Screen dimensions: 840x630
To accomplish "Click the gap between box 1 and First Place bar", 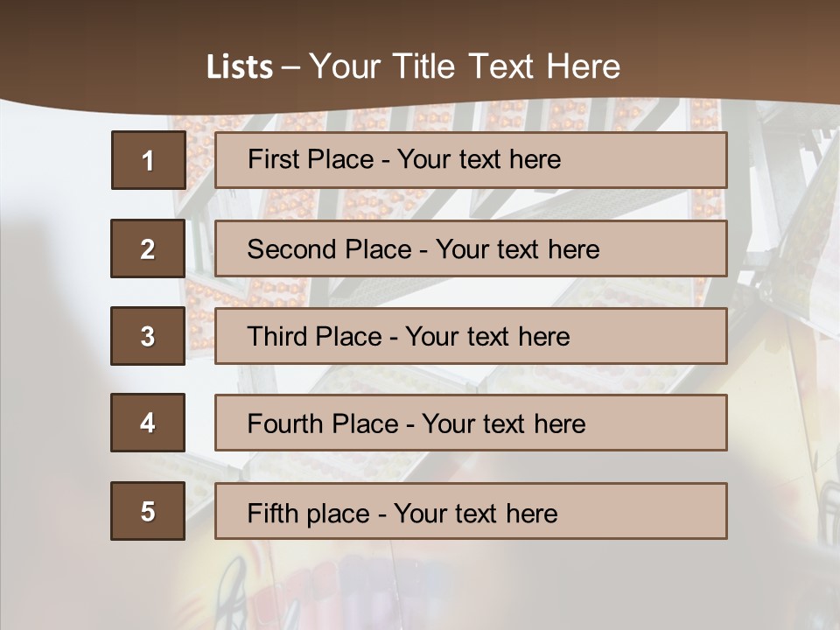I will 200,160.
